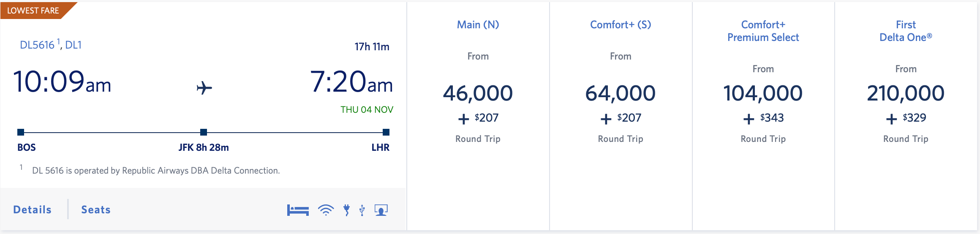The width and height of the screenshot is (980, 234).
Task: Click the flat-bed seat amenity icon
Action: click(298, 210)
